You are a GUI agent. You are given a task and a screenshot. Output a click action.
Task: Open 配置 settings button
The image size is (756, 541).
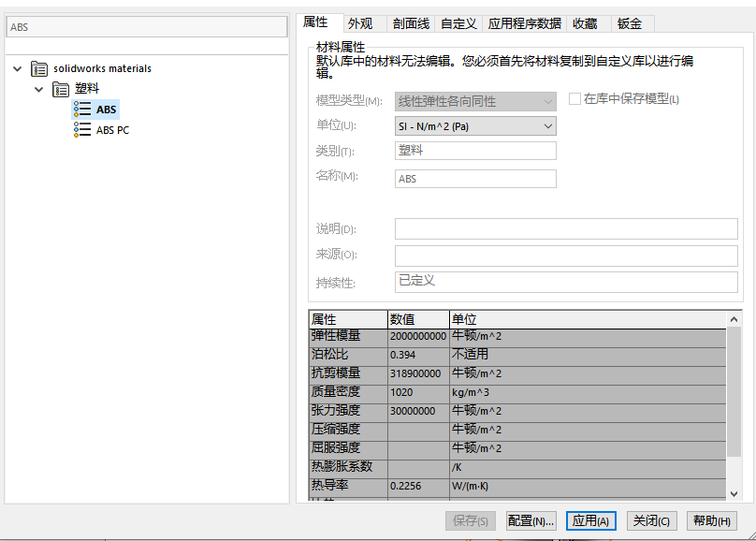click(531, 521)
